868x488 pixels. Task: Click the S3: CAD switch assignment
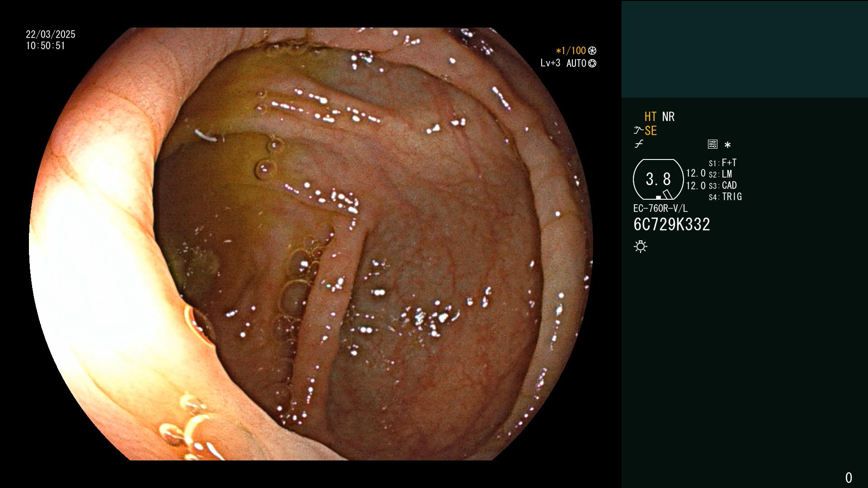click(x=723, y=185)
